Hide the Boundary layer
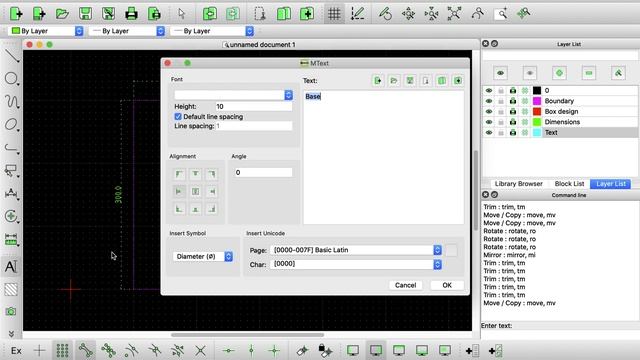Image resolution: width=640 pixels, height=360 pixels. 489,101
